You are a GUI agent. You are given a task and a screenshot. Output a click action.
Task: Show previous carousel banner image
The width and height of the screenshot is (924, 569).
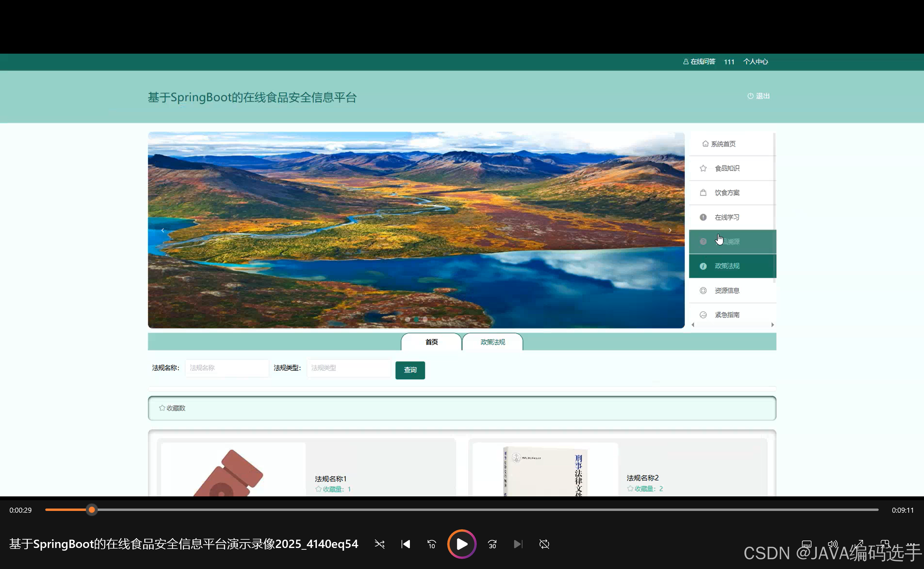pos(163,230)
